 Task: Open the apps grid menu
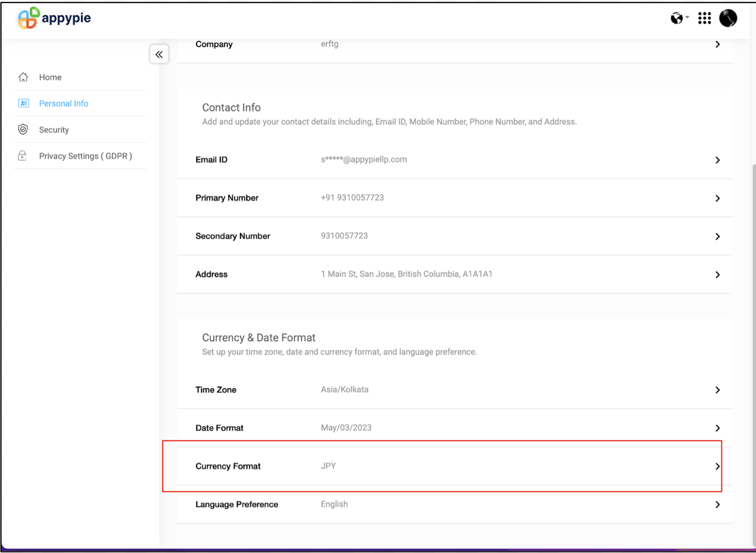click(x=704, y=19)
